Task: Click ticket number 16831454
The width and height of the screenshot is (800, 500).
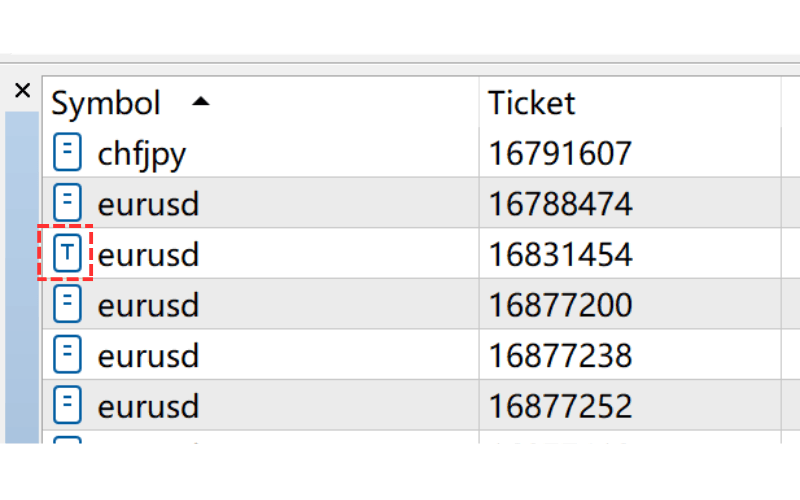Action: (560, 254)
